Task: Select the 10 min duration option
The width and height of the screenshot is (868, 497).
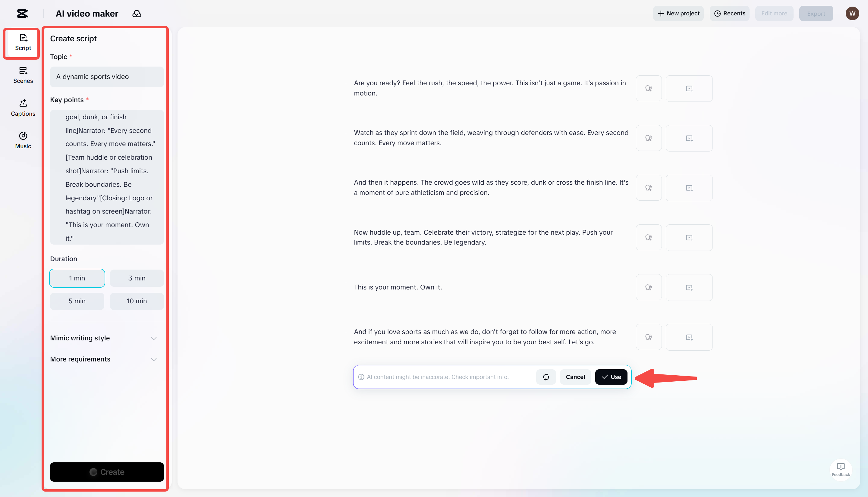Action: click(137, 301)
